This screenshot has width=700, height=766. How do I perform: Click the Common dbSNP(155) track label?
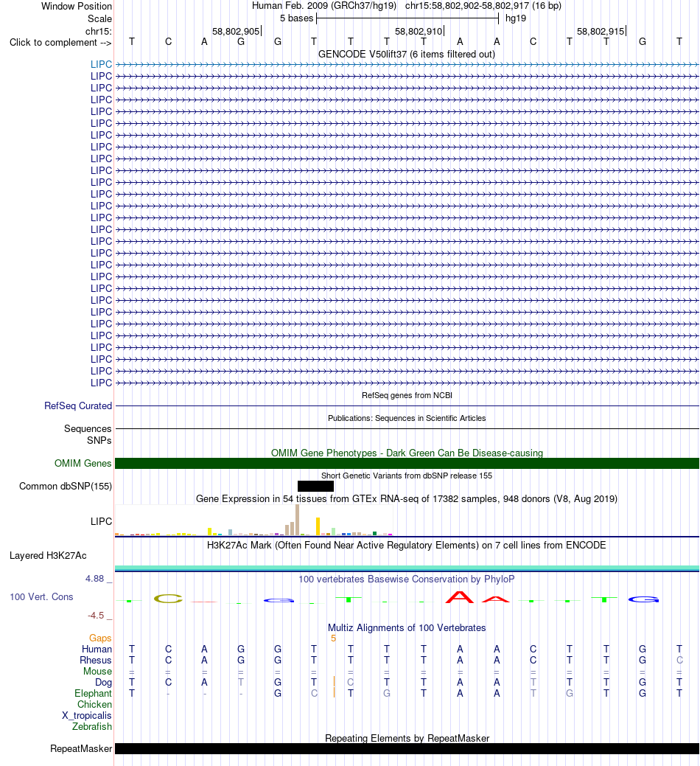point(66,486)
